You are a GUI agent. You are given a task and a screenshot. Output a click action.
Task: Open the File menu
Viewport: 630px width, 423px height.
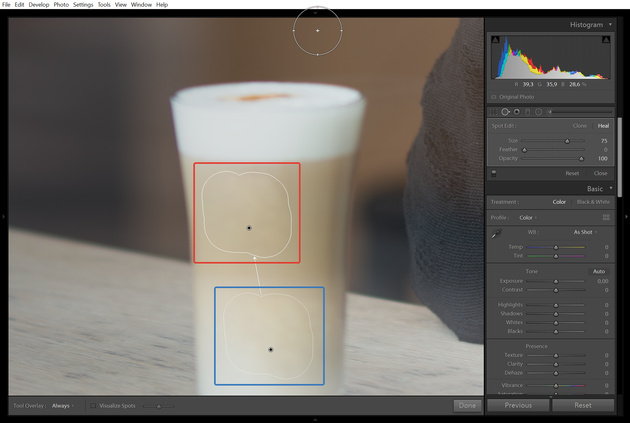point(6,5)
